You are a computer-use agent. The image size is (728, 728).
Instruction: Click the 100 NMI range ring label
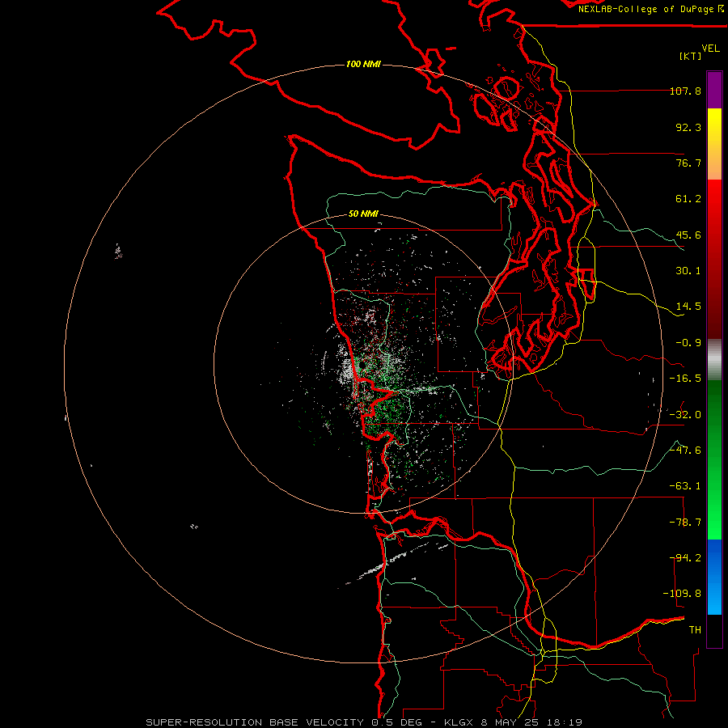tap(363, 64)
